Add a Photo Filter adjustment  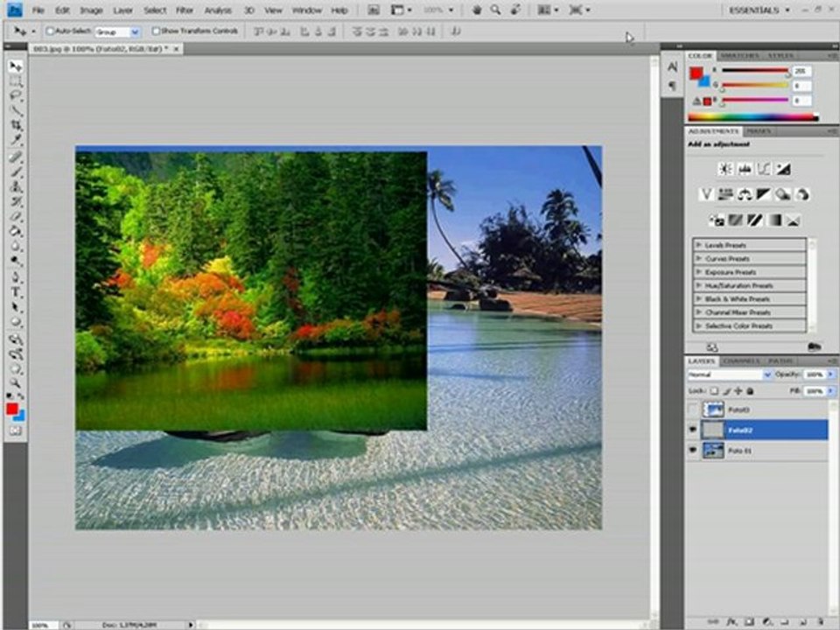click(x=782, y=194)
